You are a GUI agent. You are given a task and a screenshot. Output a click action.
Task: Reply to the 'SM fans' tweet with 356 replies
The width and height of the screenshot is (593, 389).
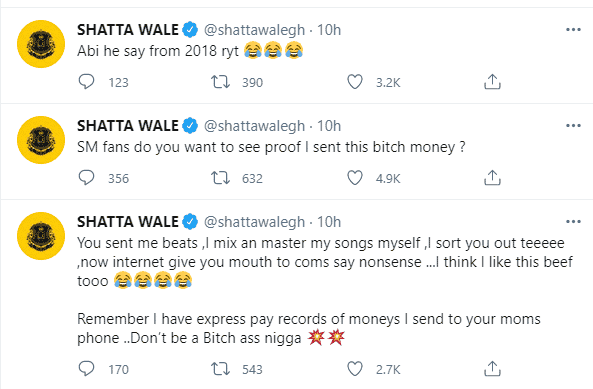coord(86,178)
